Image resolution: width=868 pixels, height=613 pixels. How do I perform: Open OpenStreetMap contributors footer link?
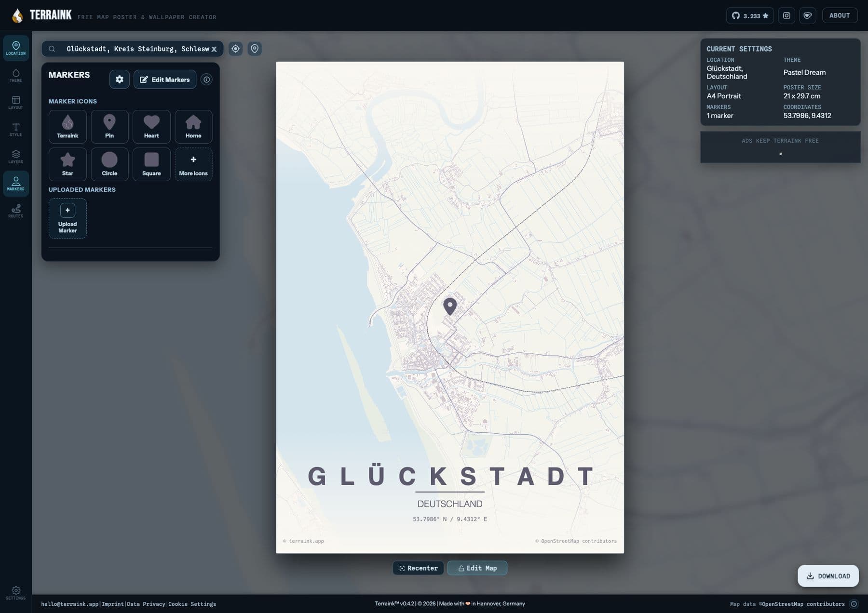tap(803, 604)
